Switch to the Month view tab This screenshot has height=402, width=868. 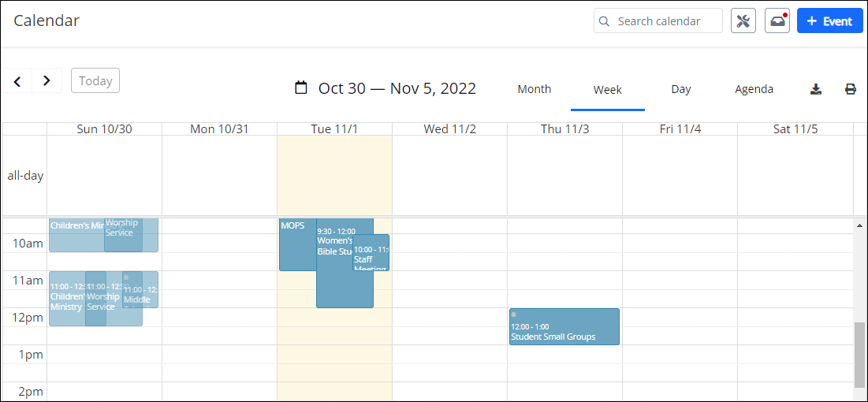pos(534,89)
